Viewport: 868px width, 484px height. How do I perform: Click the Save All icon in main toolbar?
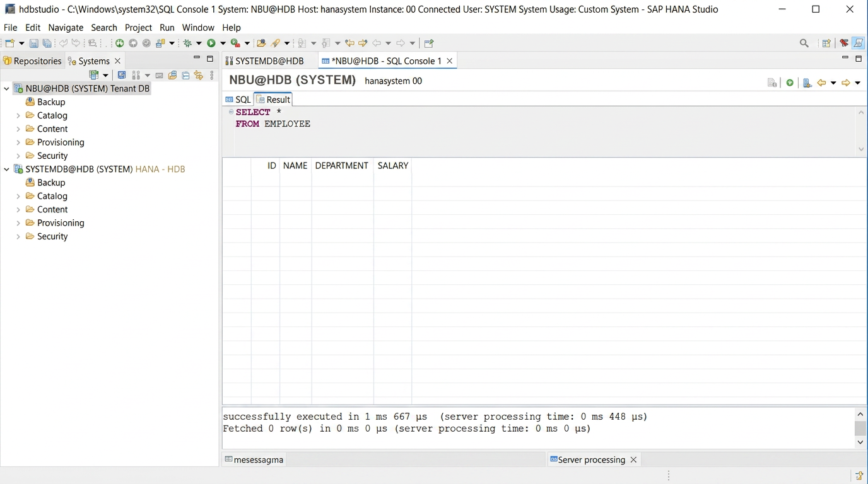click(47, 43)
